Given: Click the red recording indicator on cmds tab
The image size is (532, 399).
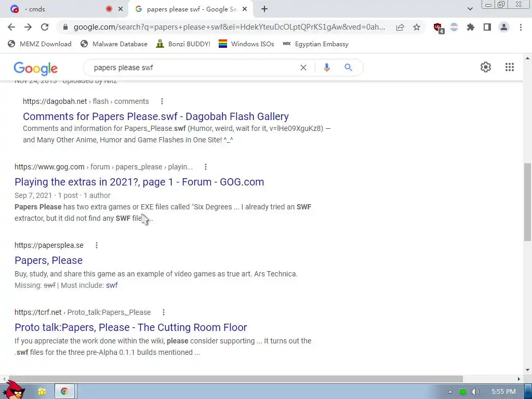Looking at the screenshot, I should [109, 9].
